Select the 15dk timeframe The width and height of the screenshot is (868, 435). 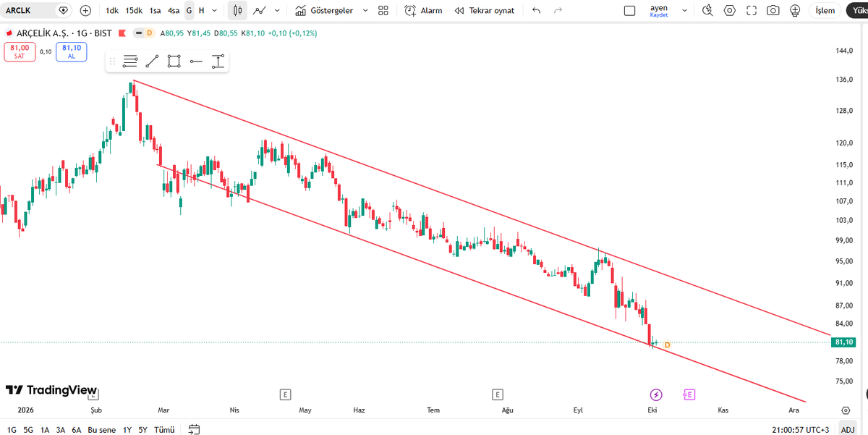pyautogui.click(x=134, y=11)
